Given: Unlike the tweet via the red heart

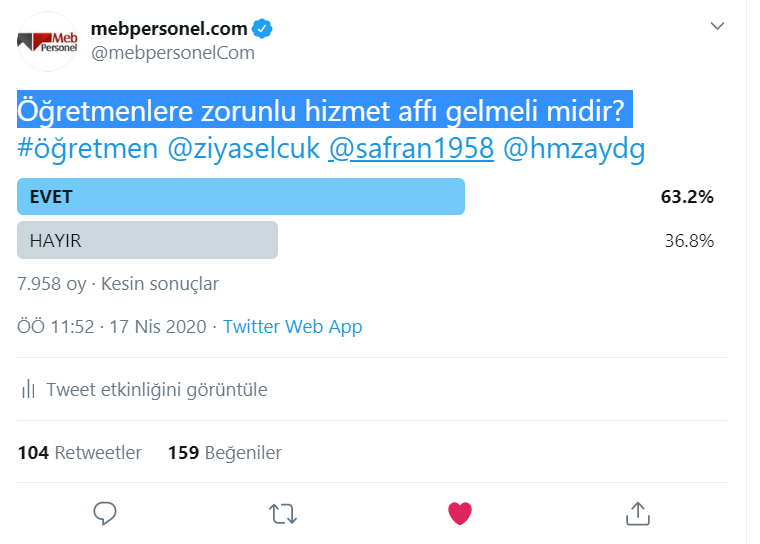Looking at the screenshot, I should point(460,513).
